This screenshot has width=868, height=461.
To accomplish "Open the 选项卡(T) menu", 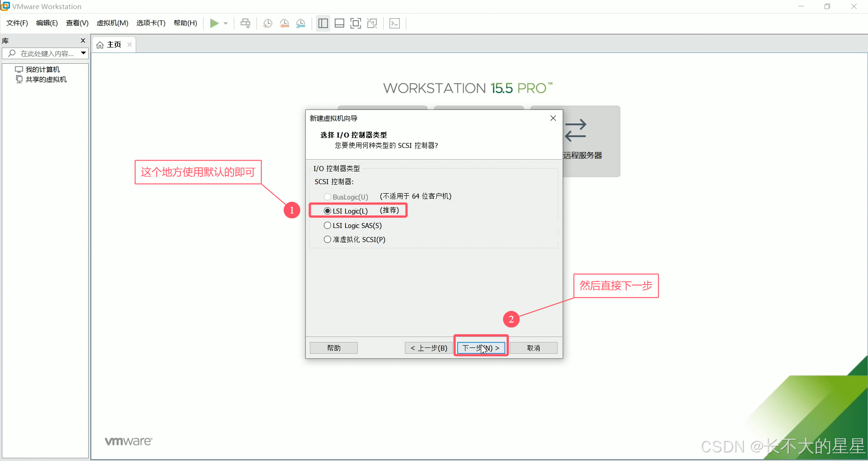I will 151,23.
